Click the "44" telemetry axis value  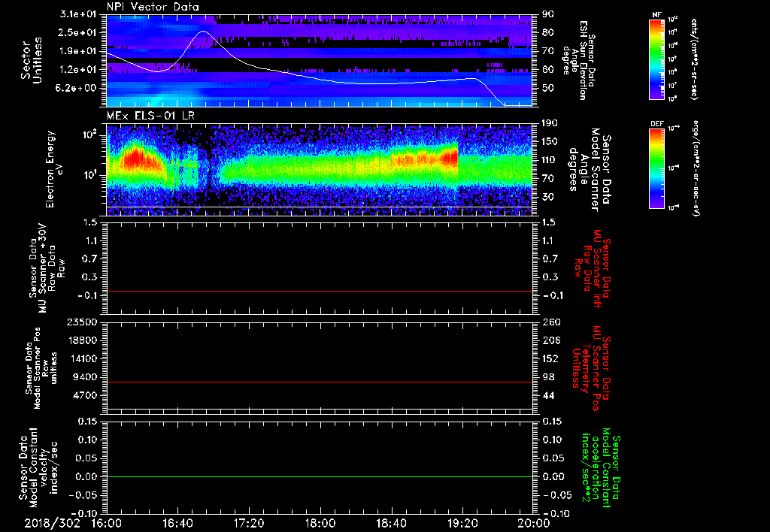coord(548,395)
